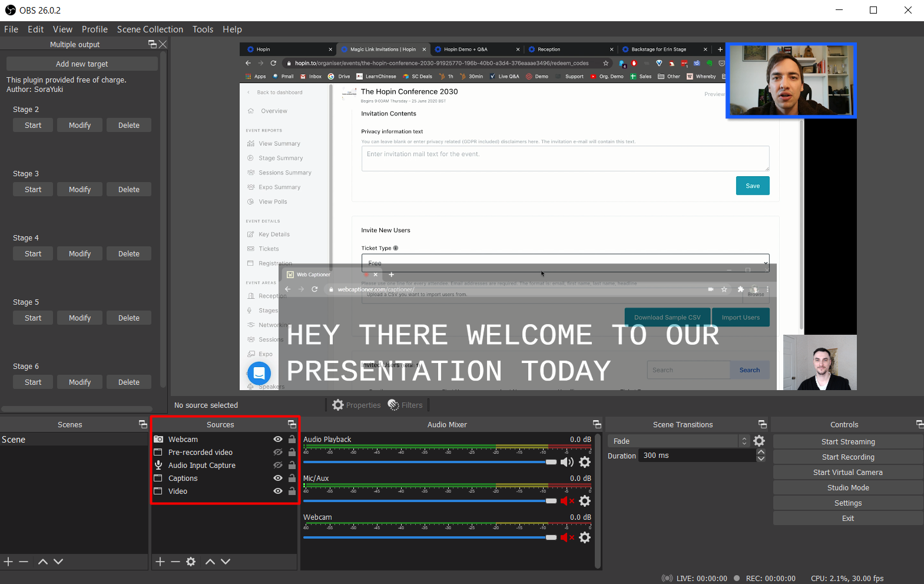Viewport: 924px width, 584px height.
Task: Open OBS Settings
Action: click(x=848, y=503)
